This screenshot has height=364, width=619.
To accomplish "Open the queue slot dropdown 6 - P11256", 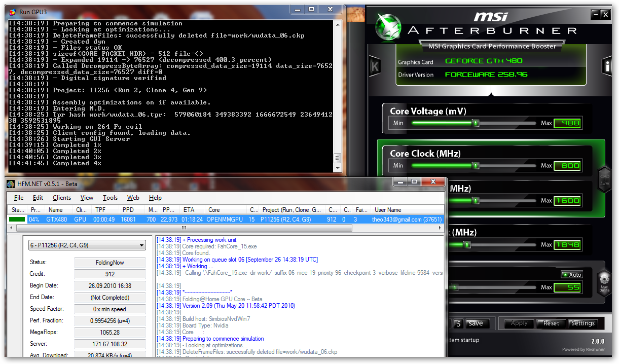I will point(87,245).
